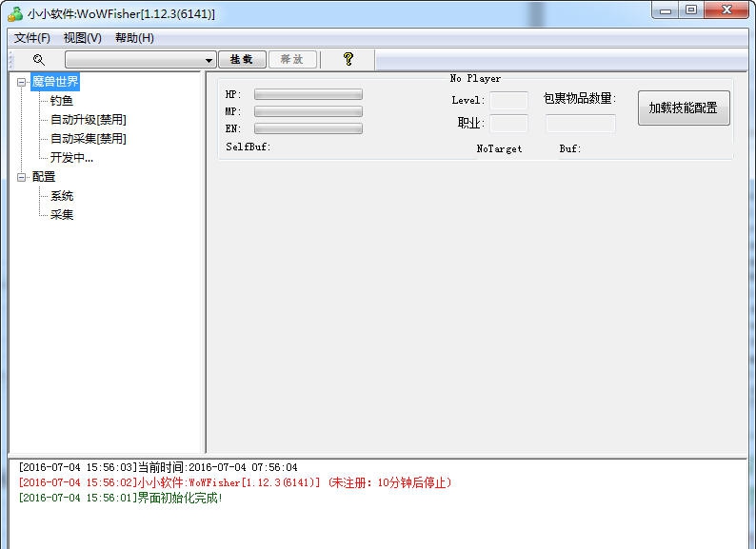Viewport: 756px width, 549px height.
Task: Click the 挂载 button
Action: (x=242, y=59)
